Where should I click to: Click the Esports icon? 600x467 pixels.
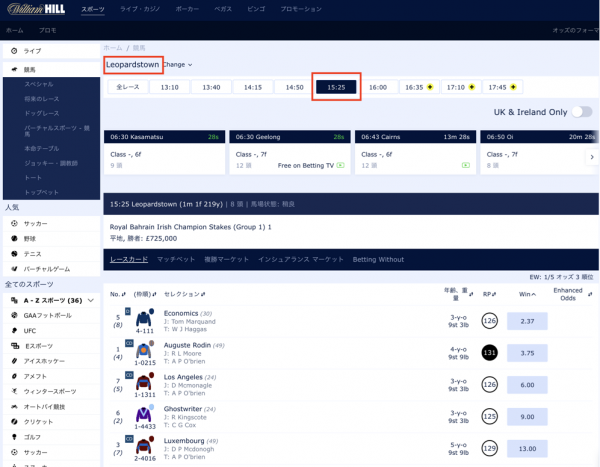[x=15, y=346]
